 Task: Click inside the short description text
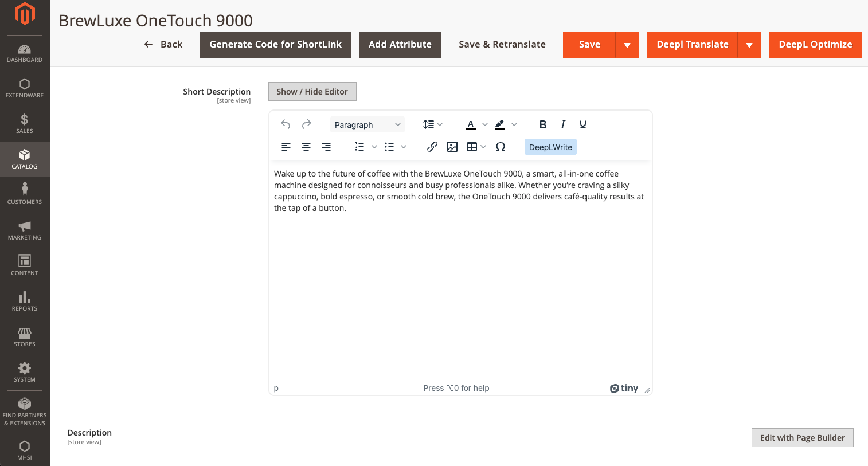click(x=459, y=191)
